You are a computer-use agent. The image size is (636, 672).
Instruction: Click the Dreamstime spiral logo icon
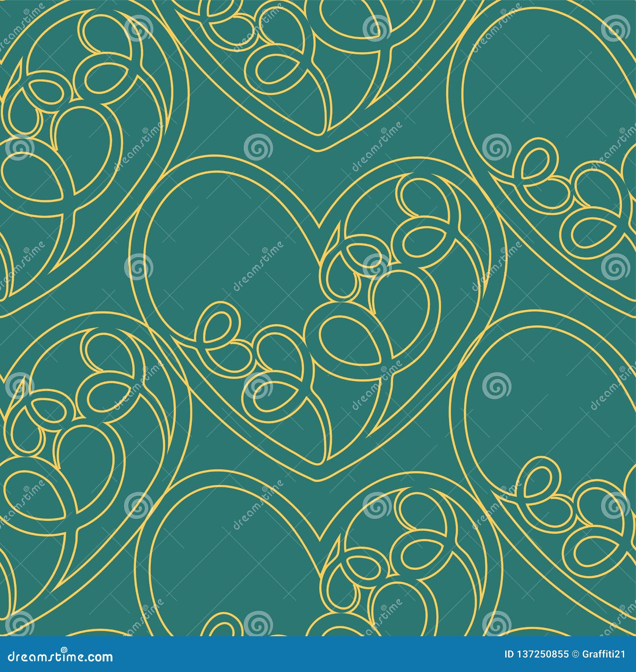[64, 648]
